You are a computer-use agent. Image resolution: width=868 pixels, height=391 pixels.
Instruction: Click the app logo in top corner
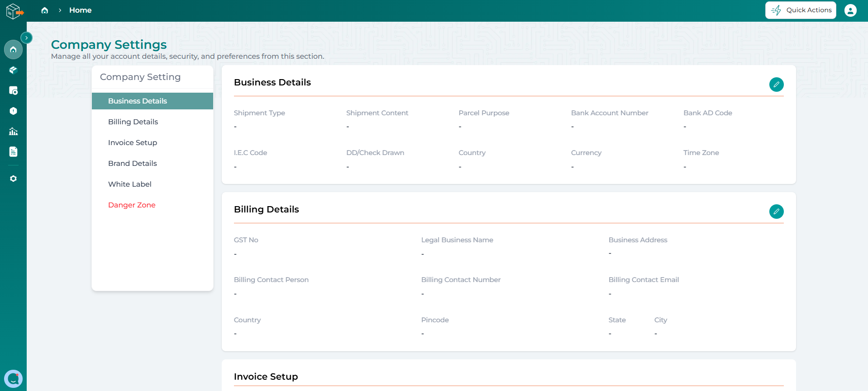(14, 11)
